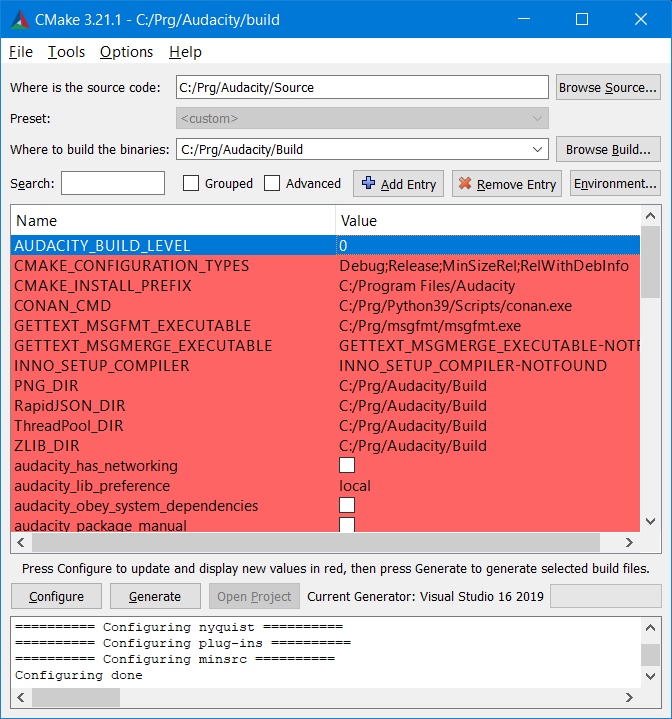Open the File menu
This screenshot has height=719, width=672.
(x=21, y=52)
